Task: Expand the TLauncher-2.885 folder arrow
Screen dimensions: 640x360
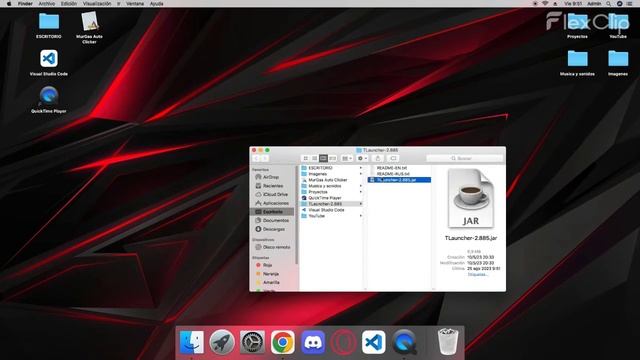Action: coord(360,204)
